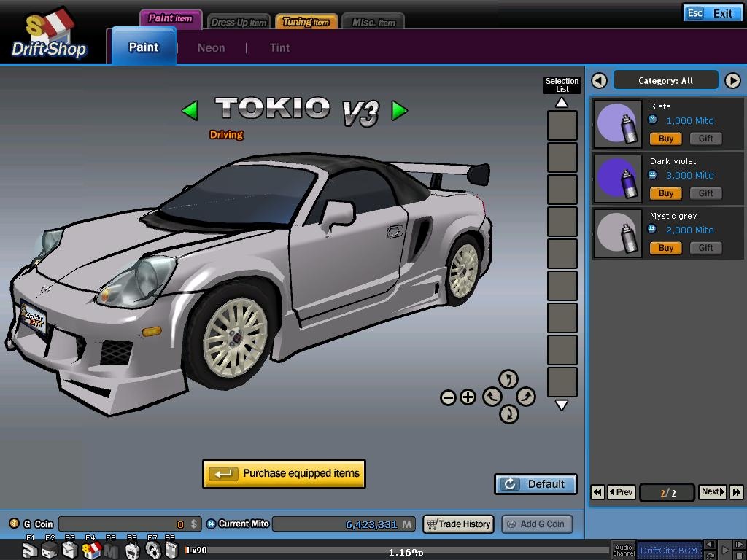The image size is (747, 560).
Task: Open the F2 character avatar icon
Action: pos(50,551)
